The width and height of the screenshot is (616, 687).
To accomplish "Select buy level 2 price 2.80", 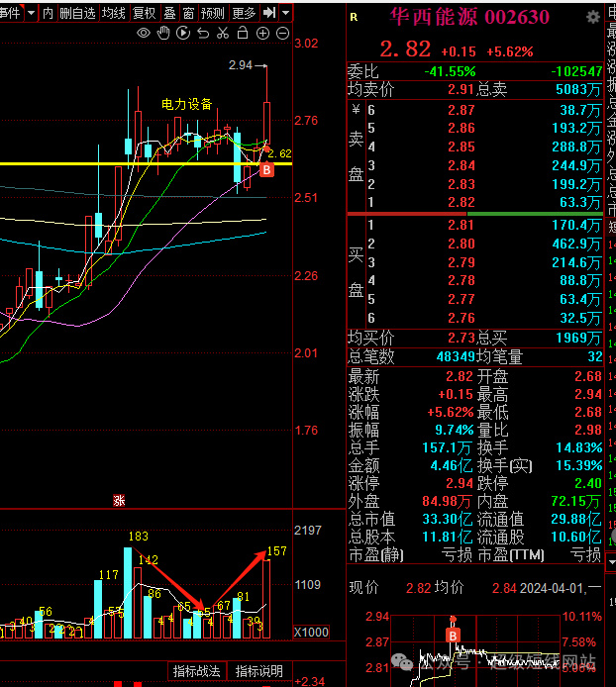I will pos(462,244).
